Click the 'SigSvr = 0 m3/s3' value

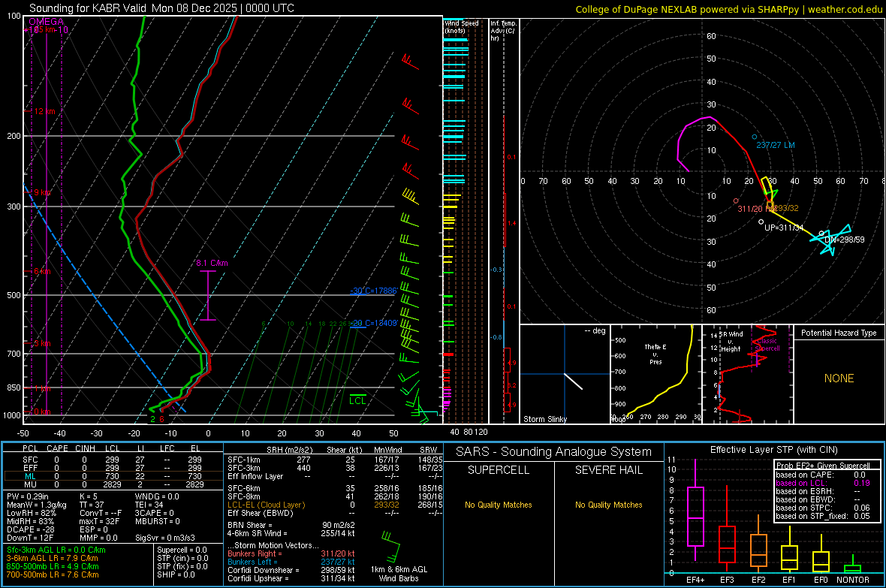165,538
